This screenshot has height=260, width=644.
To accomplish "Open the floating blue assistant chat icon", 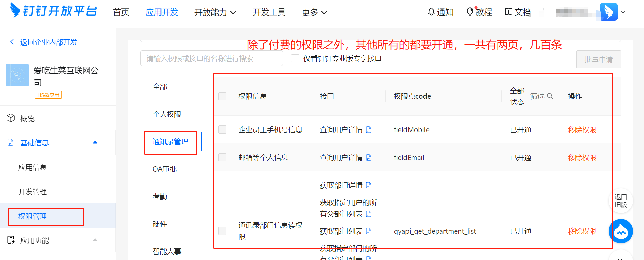I will tap(621, 232).
